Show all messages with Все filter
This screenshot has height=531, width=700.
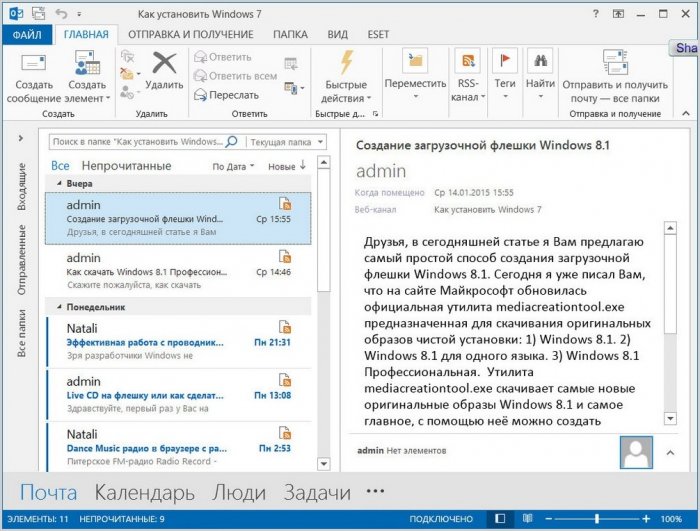point(60,166)
